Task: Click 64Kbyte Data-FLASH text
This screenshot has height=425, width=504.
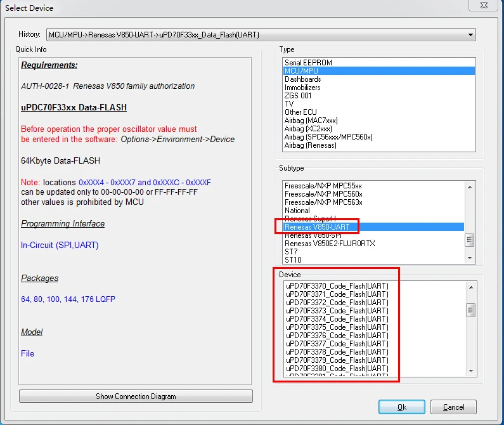Action: point(60,160)
